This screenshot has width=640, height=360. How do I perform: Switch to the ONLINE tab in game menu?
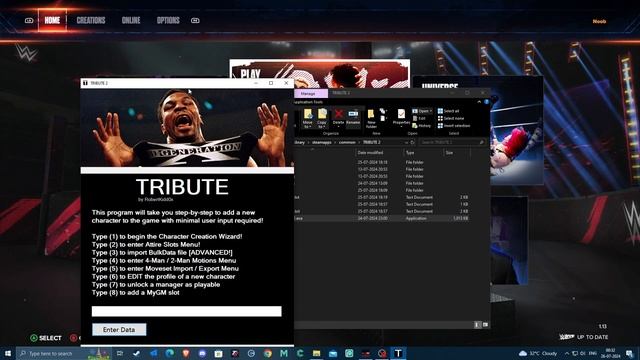pos(131,20)
